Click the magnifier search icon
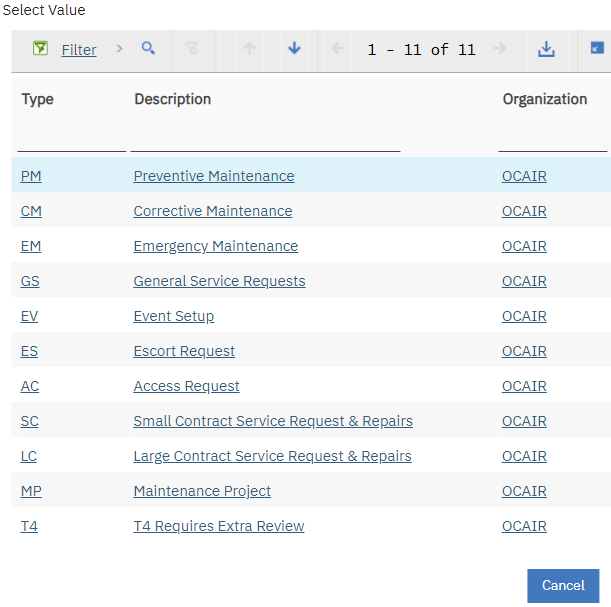 point(148,49)
